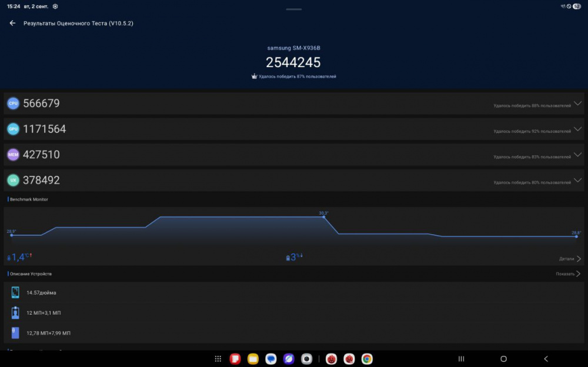Viewport: 588px width, 367px height.
Task: Open recent apps with navigation button
Action: pyautogui.click(x=461, y=359)
